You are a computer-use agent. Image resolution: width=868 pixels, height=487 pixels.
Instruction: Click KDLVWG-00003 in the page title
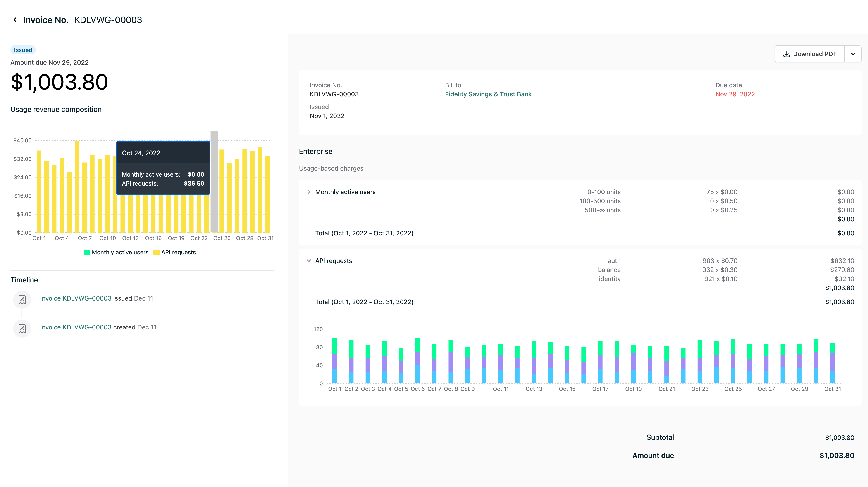(x=108, y=20)
